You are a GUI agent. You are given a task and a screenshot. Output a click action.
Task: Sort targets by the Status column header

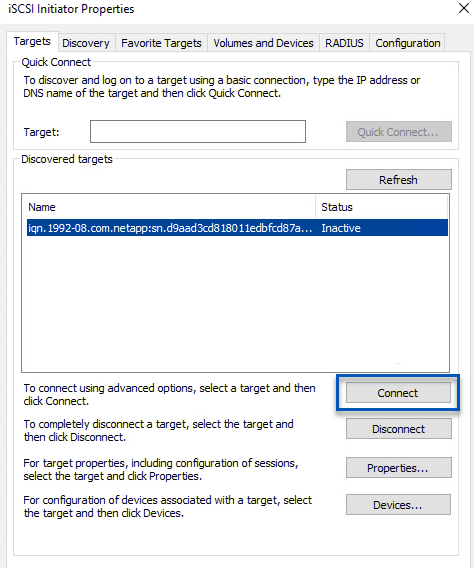point(381,207)
